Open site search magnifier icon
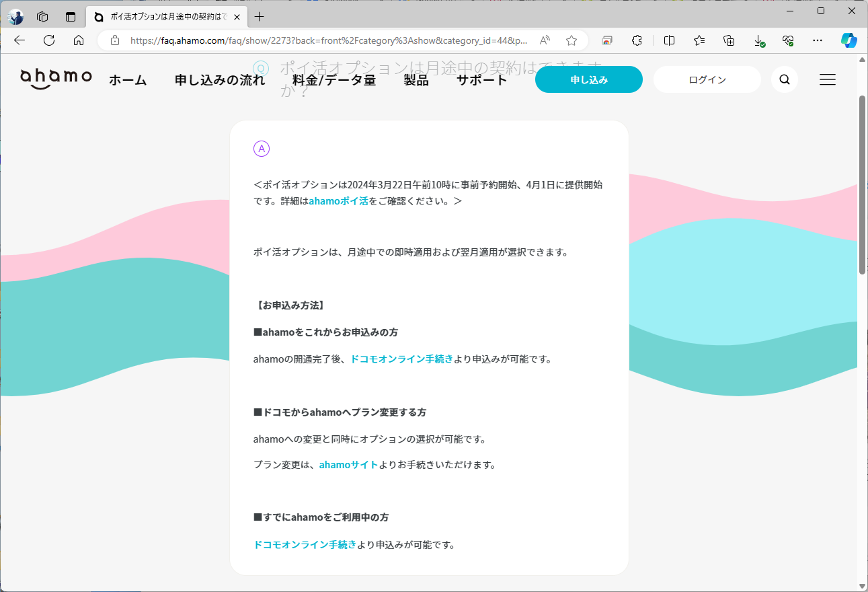This screenshot has width=868, height=592. tap(785, 79)
